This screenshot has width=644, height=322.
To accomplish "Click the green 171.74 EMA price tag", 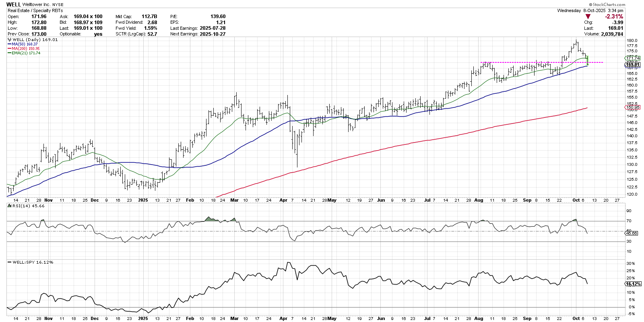I will coord(633,58).
